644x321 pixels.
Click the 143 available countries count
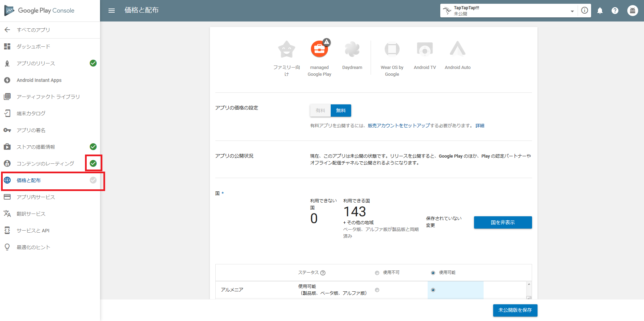click(x=355, y=212)
